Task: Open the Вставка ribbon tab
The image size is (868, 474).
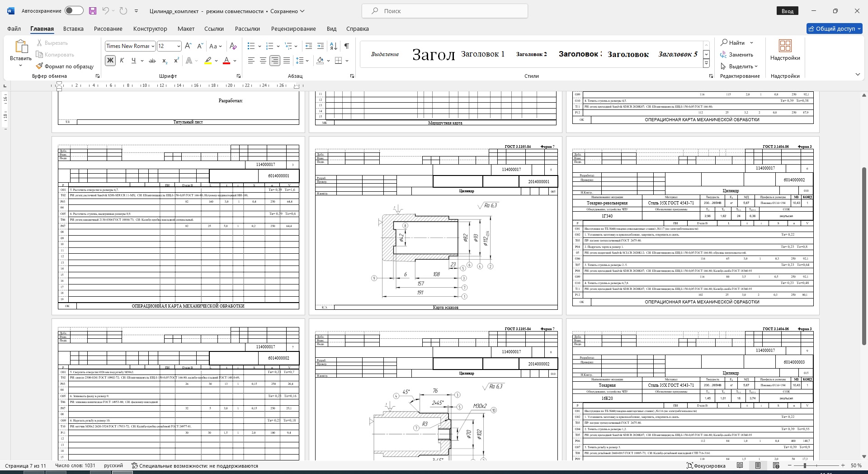Action: [73, 28]
